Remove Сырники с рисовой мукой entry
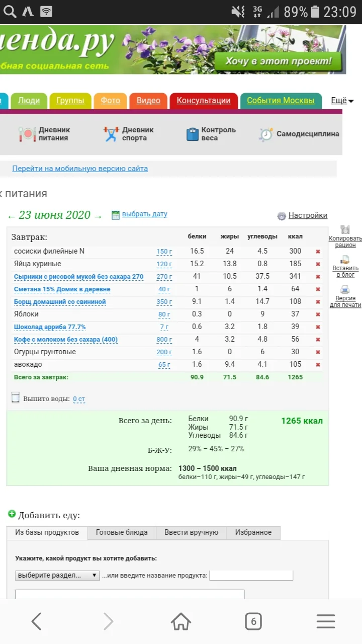The height and width of the screenshot is (644, 362). click(x=318, y=276)
